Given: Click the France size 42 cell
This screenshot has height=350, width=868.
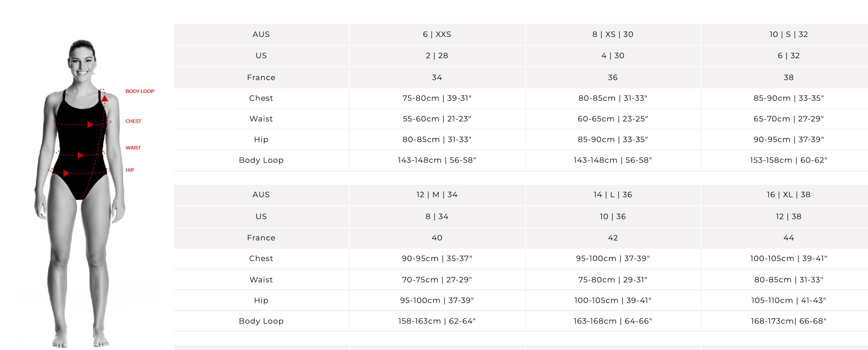Looking at the screenshot, I should pos(613,238).
